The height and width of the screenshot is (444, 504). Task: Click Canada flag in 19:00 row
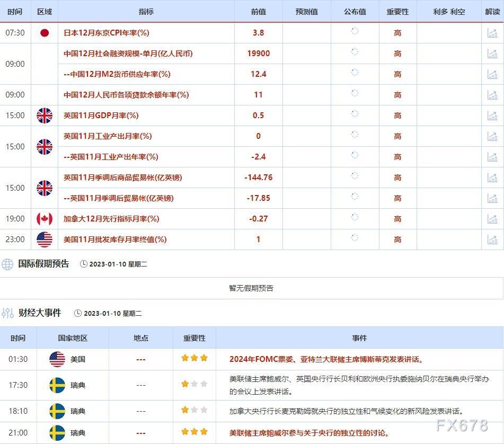(x=45, y=219)
